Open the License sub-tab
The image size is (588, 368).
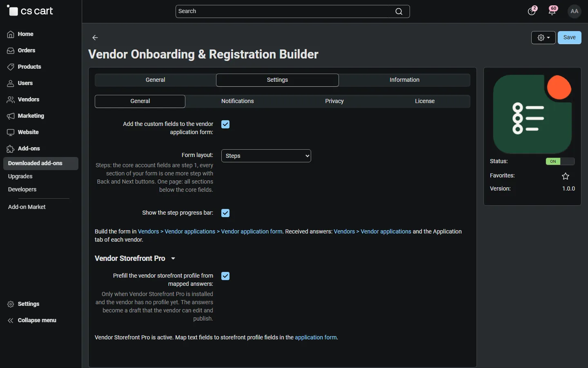click(425, 101)
